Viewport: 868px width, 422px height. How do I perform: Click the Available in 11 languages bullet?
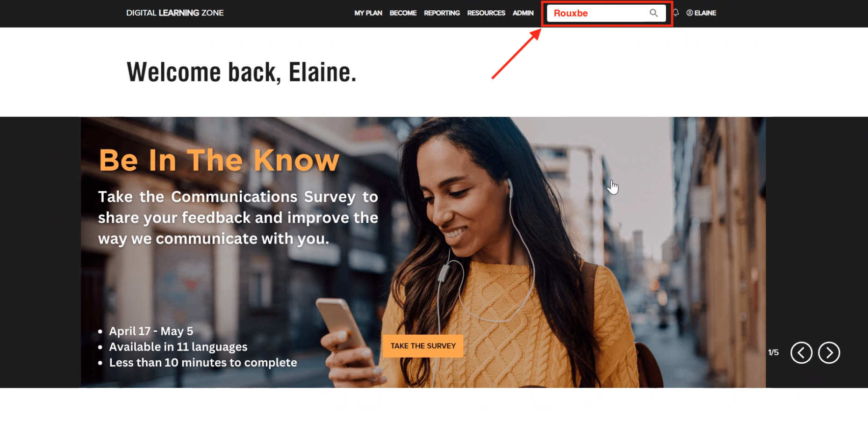178,347
